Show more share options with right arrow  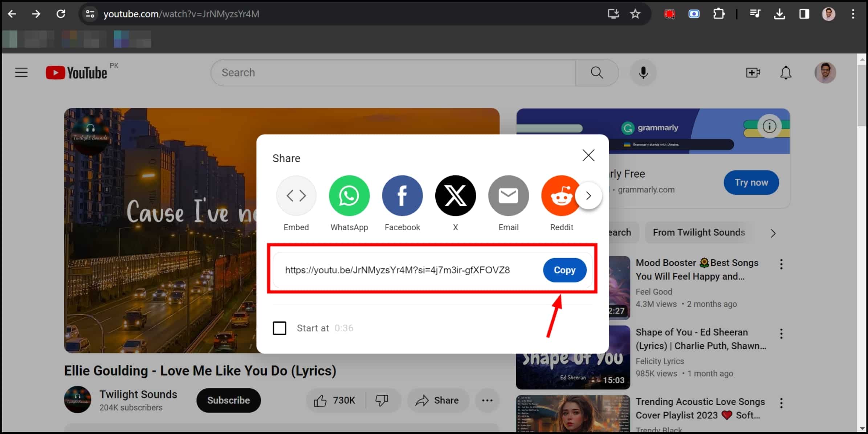point(588,196)
